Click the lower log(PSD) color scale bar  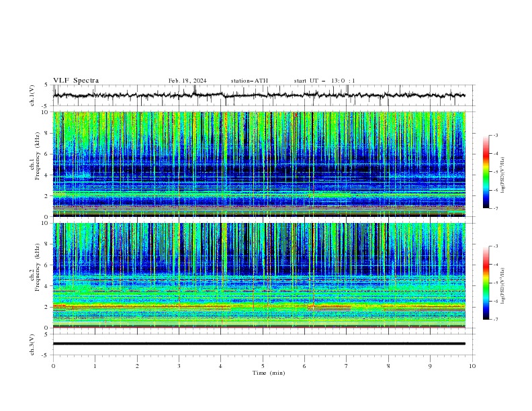(x=486, y=283)
